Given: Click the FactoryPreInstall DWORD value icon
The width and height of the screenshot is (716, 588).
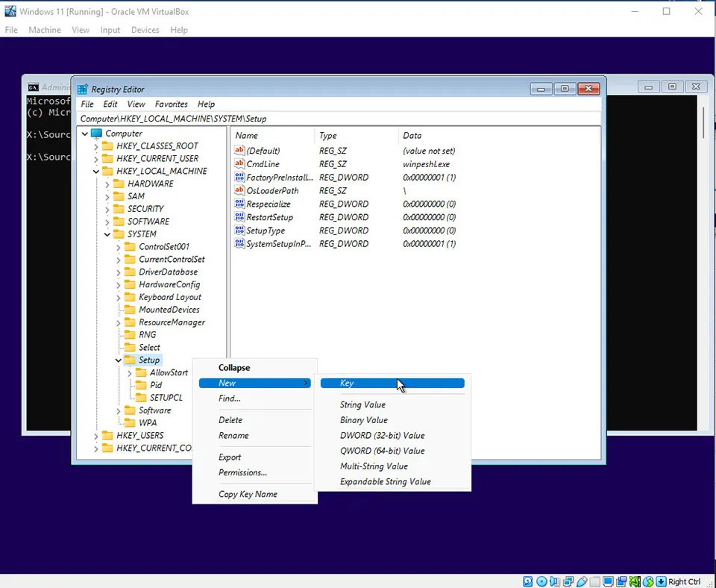Looking at the screenshot, I should point(239,177).
